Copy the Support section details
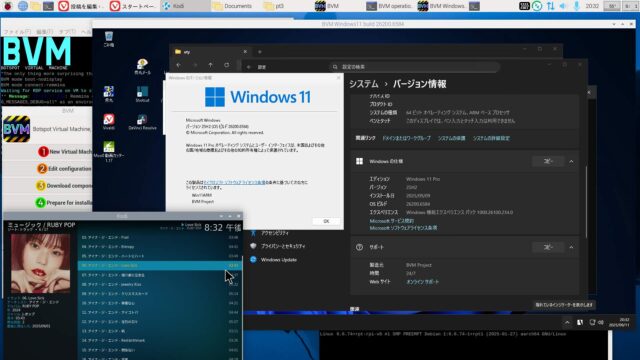The image size is (640, 360). click(x=548, y=247)
